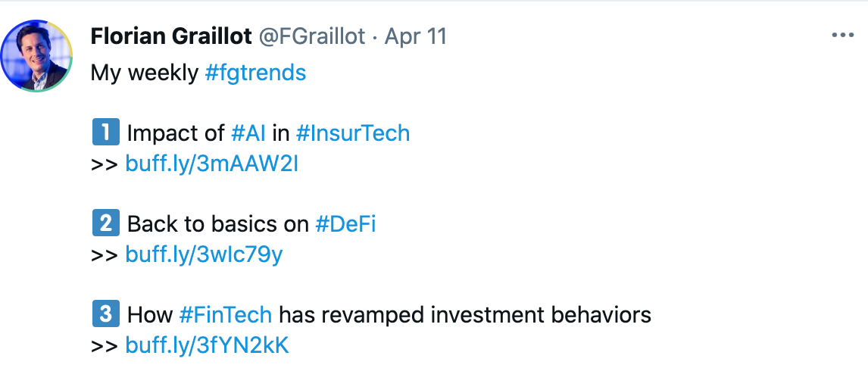Click the "My weekly" tweet text

tap(145, 73)
